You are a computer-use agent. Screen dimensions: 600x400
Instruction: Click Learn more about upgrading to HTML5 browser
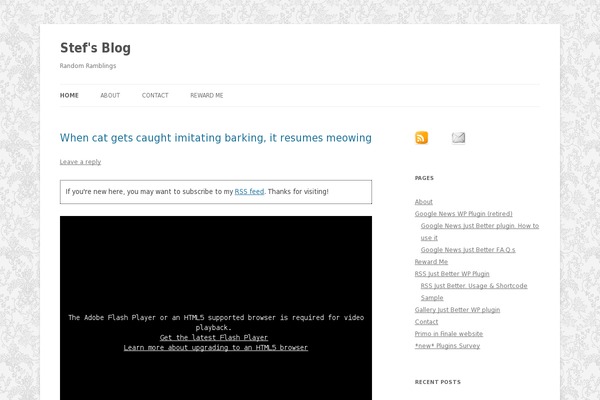216,348
